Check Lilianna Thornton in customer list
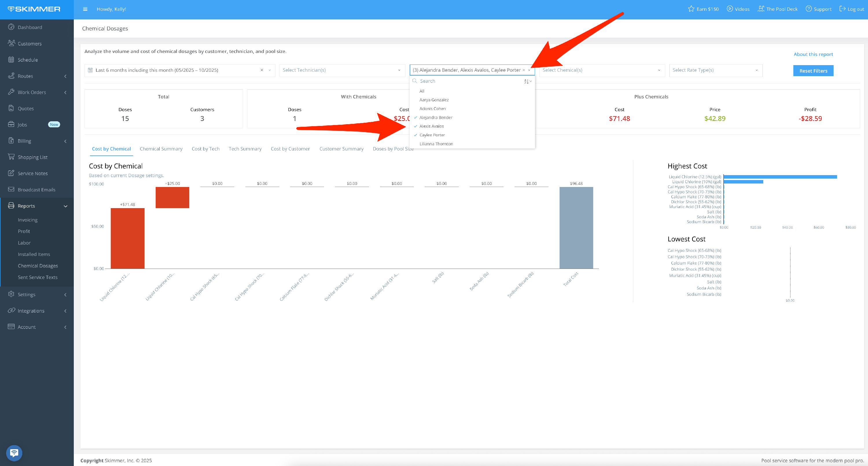Viewport: 868px width, 466px height. [436, 144]
